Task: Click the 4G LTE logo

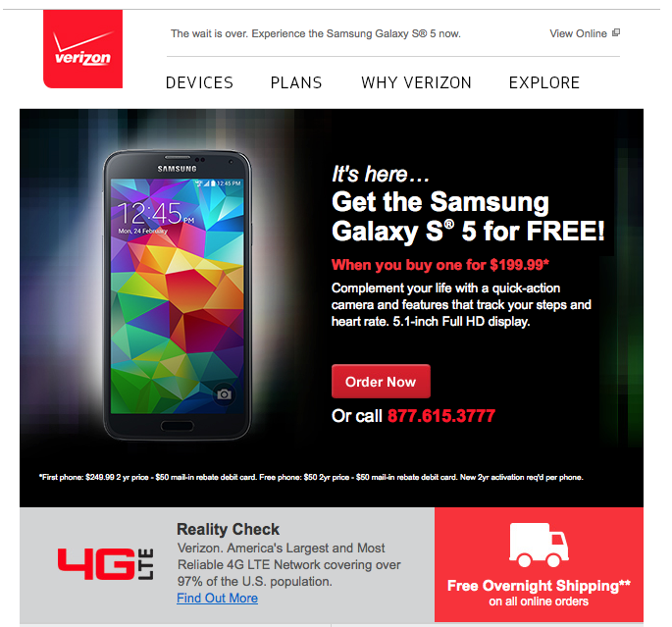Action: tap(106, 564)
